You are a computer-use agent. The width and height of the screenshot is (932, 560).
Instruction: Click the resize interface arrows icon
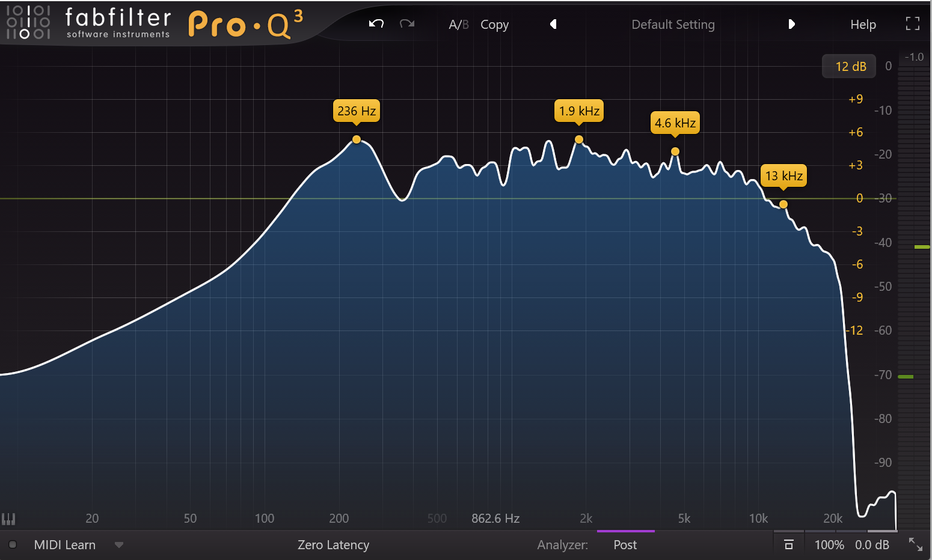(x=915, y=544)
